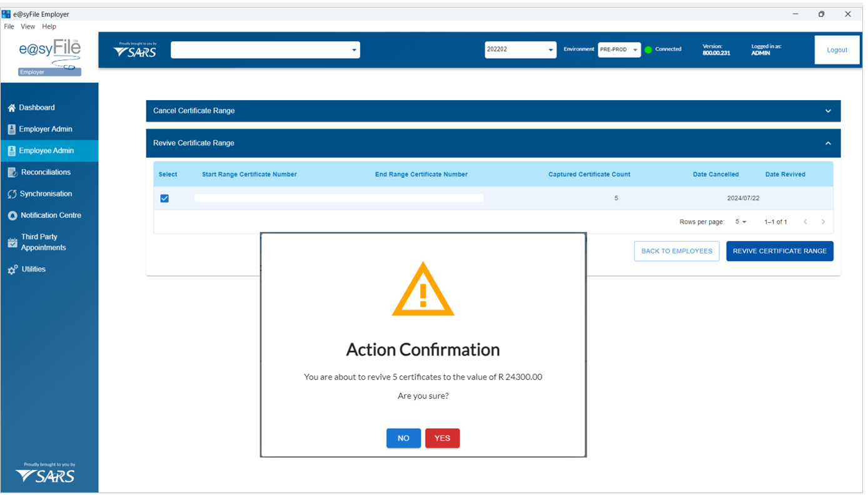Confirm revival by clicking YES
This screenshot has height=495, width=868.
click(x=442, y=438)
